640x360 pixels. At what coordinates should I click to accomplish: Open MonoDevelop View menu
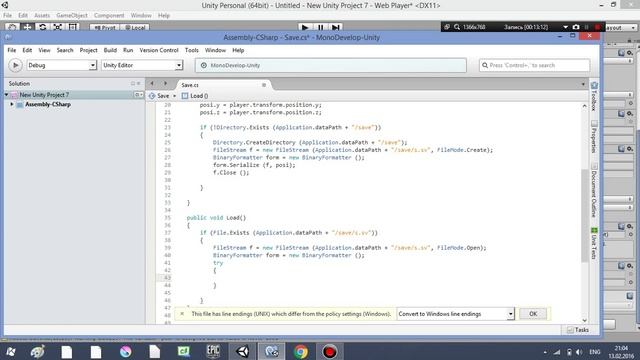coord(44,50)
